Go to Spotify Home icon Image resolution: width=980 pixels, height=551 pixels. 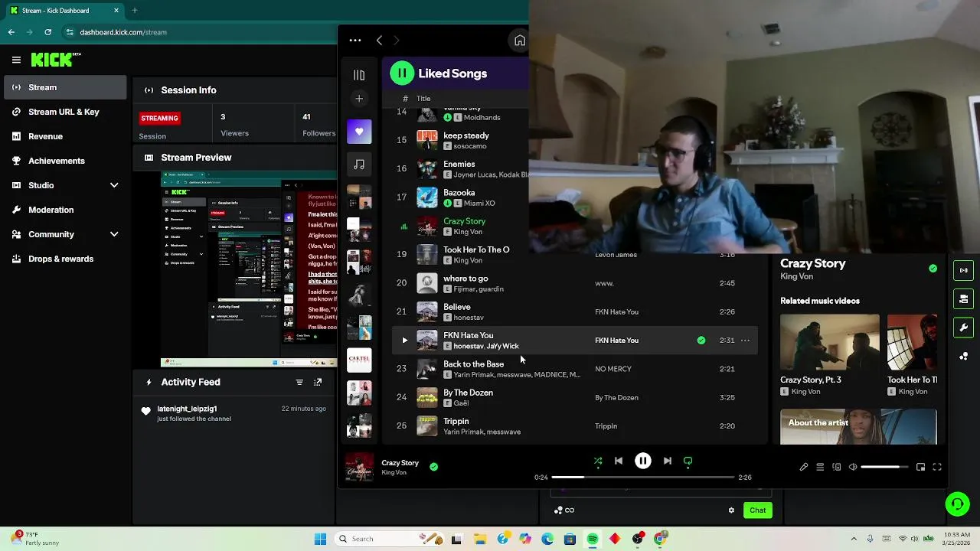[520, 41]
